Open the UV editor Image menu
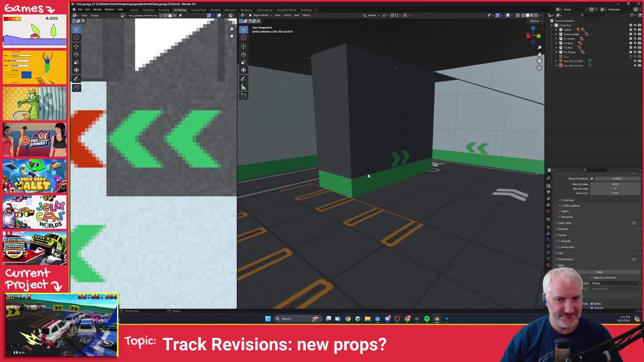Screen dimensions: 644x362 [x=94, y=15]
